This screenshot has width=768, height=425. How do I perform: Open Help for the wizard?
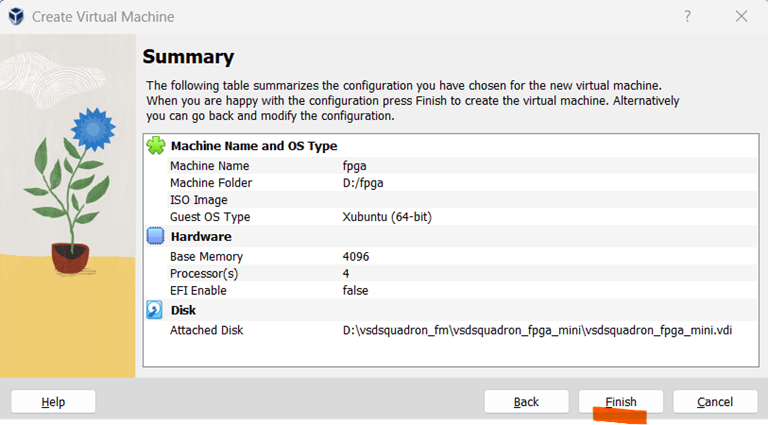pos(53,402)
